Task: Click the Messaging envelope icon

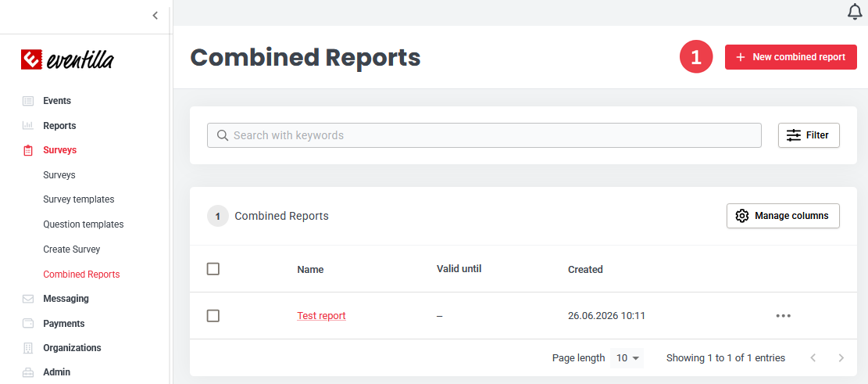Action: [x=27, y=299]
